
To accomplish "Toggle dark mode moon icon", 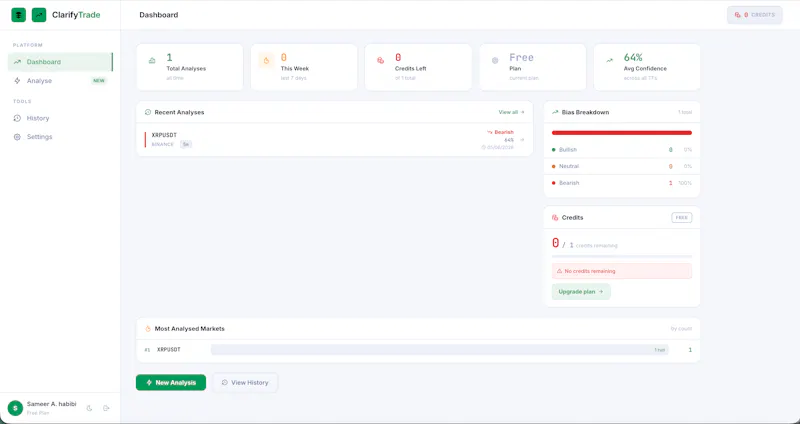I will pyautogui.click(x=89, y=408).
